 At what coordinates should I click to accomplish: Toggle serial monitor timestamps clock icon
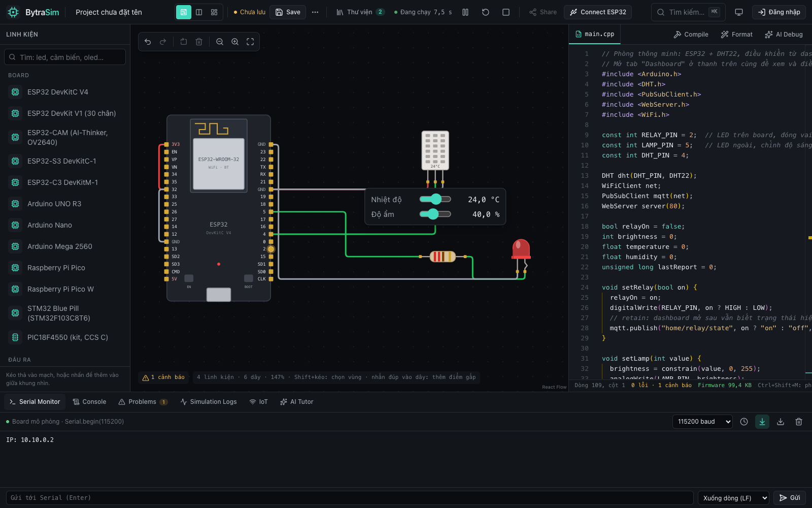[x=744, y=422]
